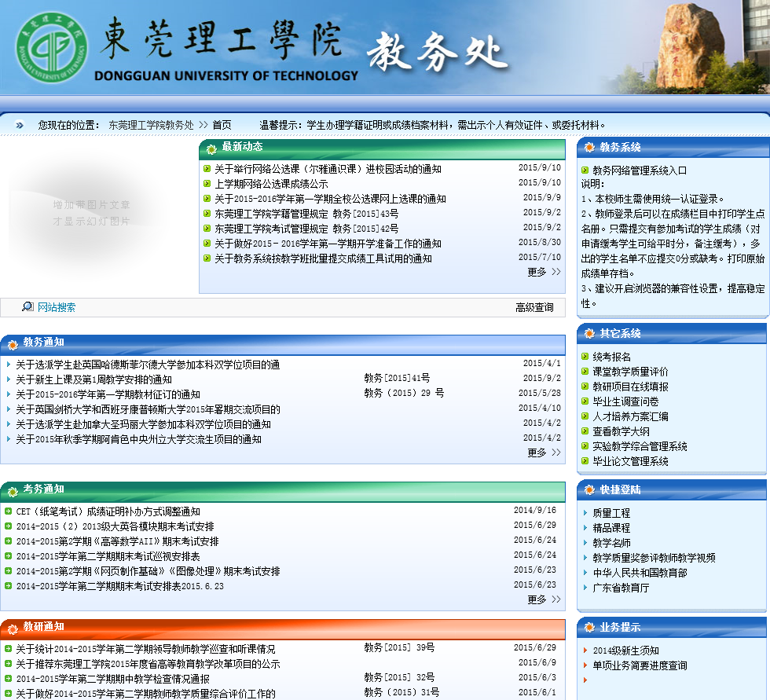
Task: Open 2014-2015学年第二学期期中教学检查情况通报
Action: point(113,679)
